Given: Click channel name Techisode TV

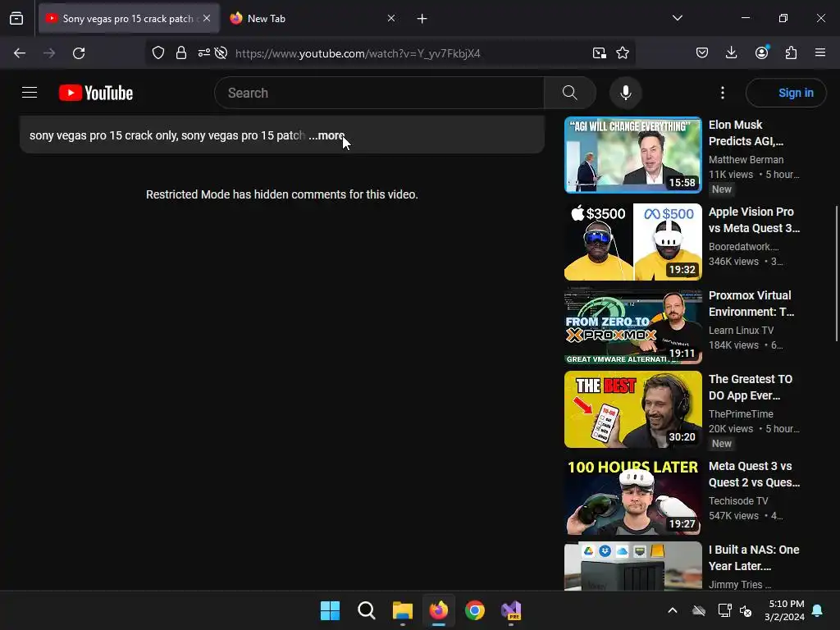Looking at the screenshot, I should (x=738, y=501).
